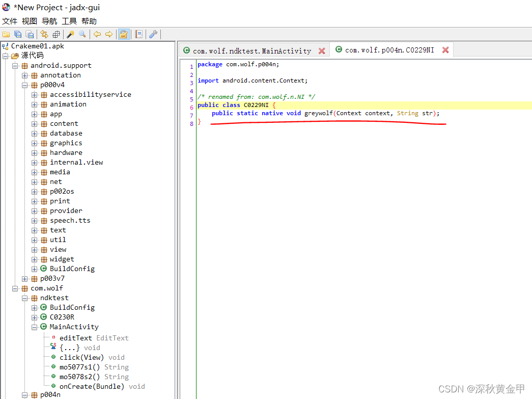Close the C0229NI tab with red X
The height and width of the screenshot is (399, 532).
click(x=445, y=50)
